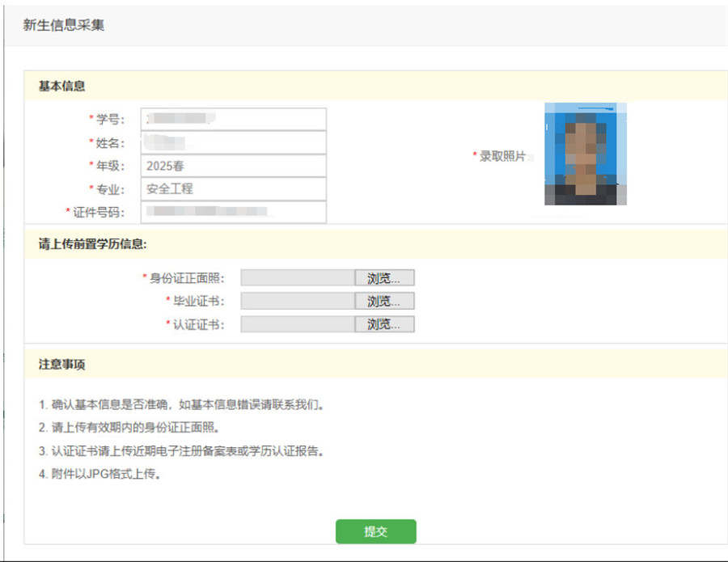Focus the 证件号码 input field
The width and height of the screenshot is (728, 562).
[x=233, y=212]
